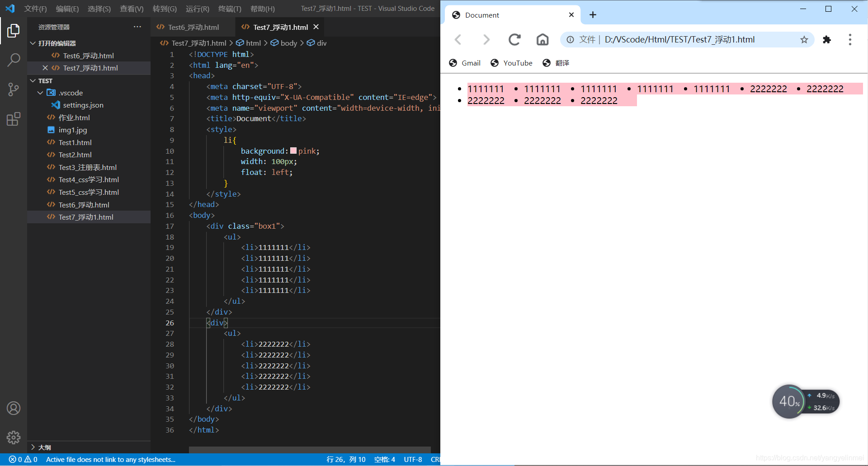The width and height of the screenshot is (868, 466).
Task: Click the editor horizontal scrollbar
Action: click(x=309, y=450)
